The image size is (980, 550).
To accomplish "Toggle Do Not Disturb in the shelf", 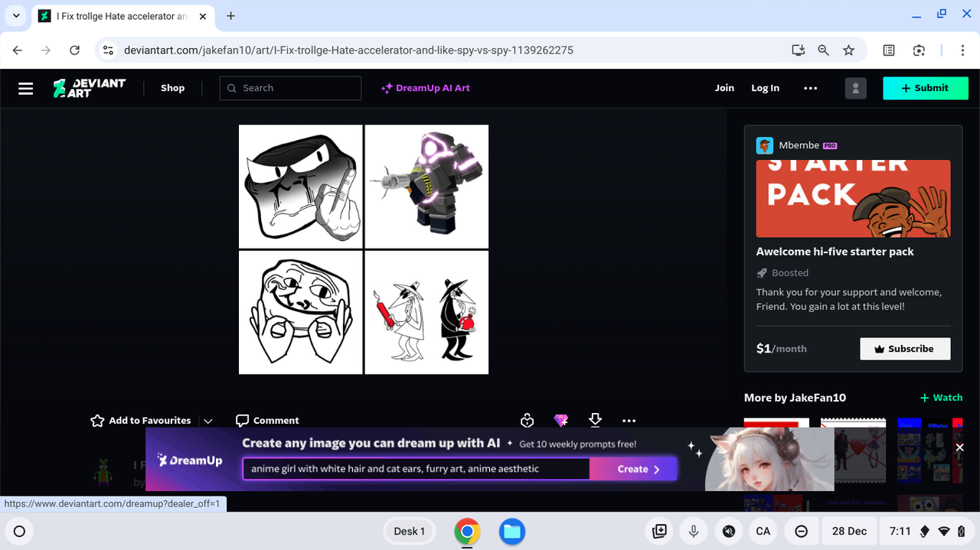I will click(x=801, y=532).
